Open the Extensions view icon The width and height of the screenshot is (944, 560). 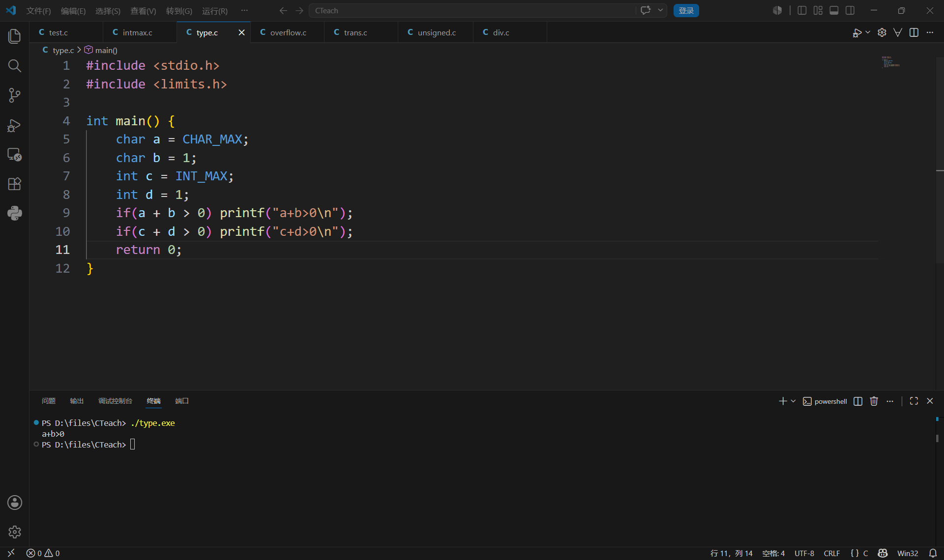click(x=15, y=184)
